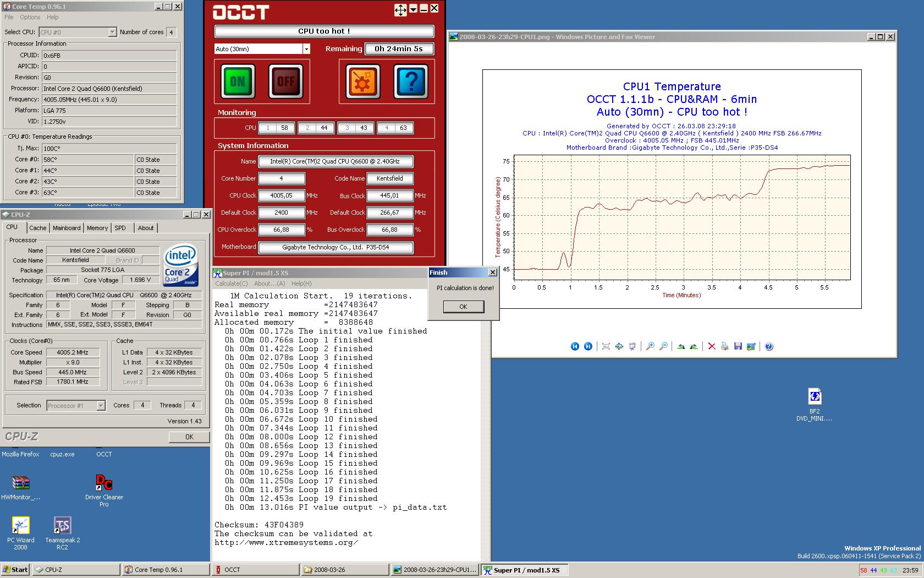Open Super PI About menu
924x578 pixels.
[269, 283]
